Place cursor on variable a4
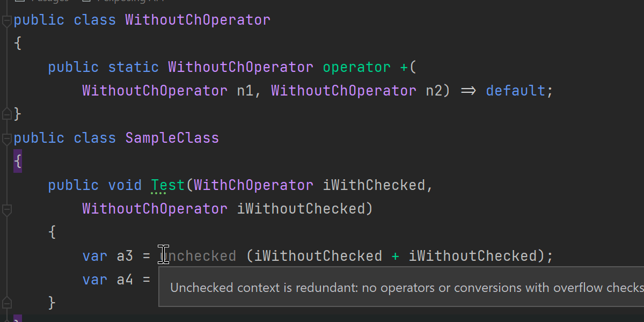This screenshot has height=322, width=644. [125, 280]
